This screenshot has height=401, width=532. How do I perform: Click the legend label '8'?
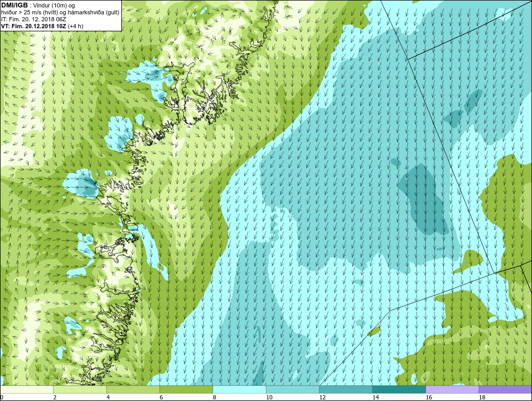(x=214, y=397)
